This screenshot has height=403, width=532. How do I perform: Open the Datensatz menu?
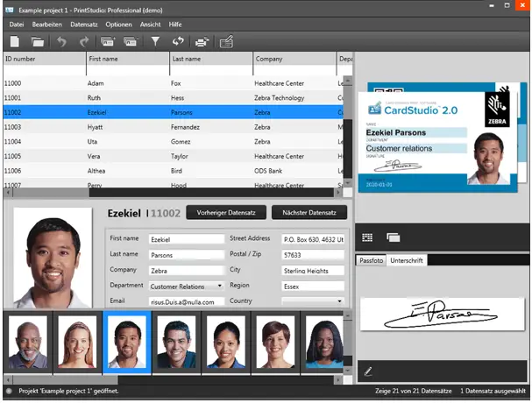pos(84,25)
